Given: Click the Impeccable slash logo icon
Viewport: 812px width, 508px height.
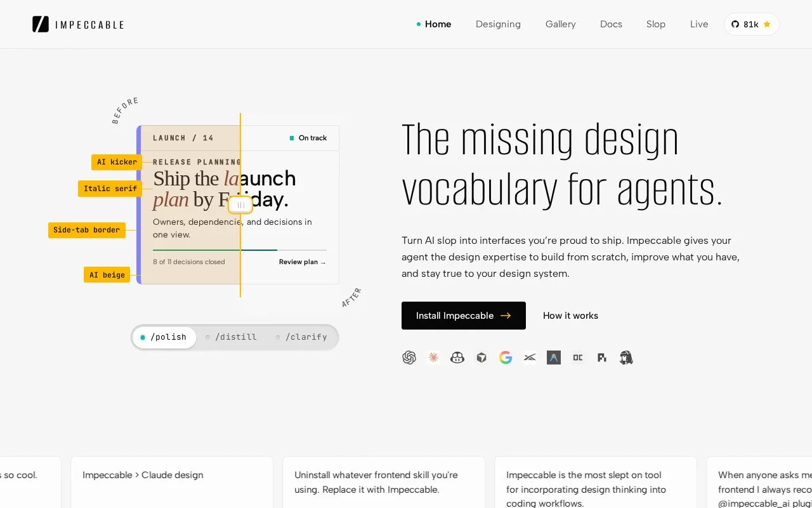Looking at the screenshot, I should tap(41, 24).
